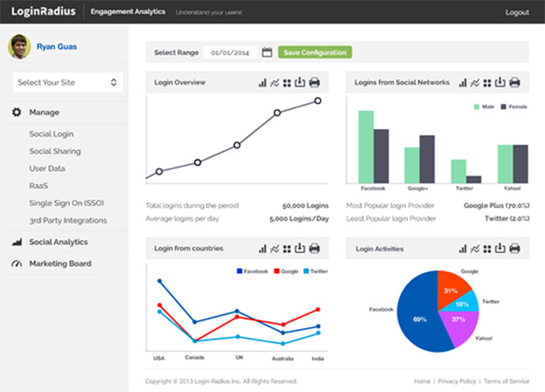Download the Login Activities chart
Viewport: 545px width, 392px height.
[x=500, y=248]
